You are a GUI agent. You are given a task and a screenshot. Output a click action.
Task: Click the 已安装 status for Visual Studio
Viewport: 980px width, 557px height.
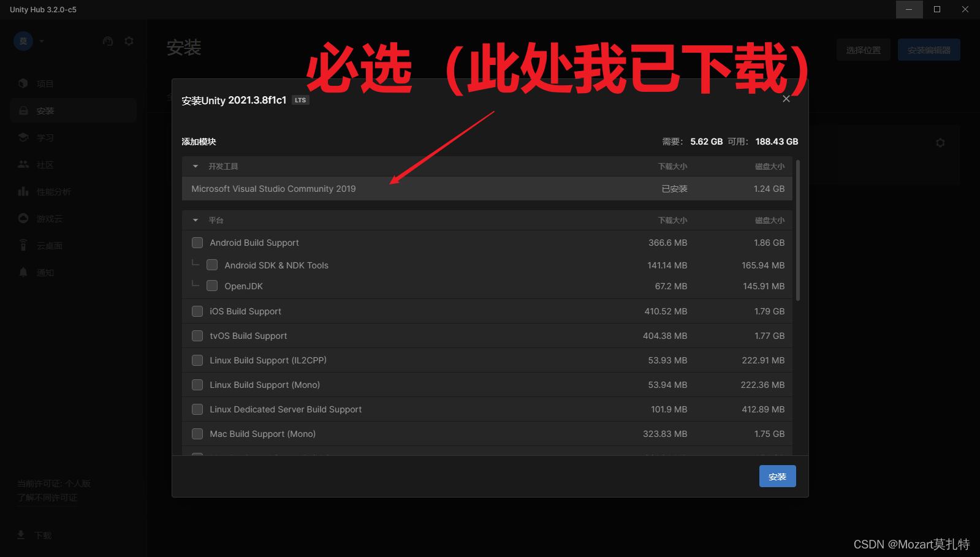coord(674,189)
